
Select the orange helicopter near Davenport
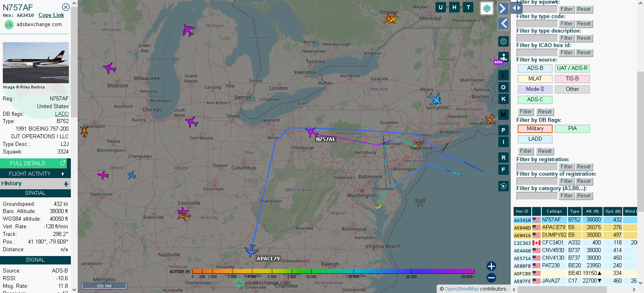pos(84,131)
